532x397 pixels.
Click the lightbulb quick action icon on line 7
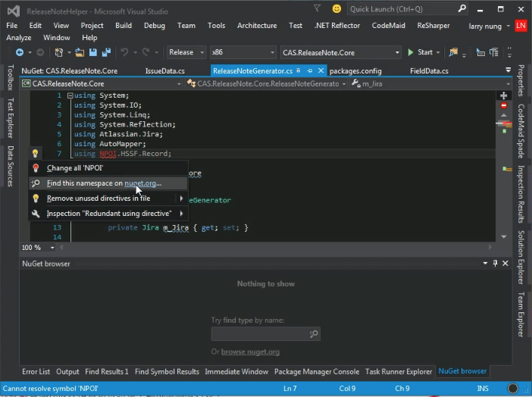(35, 153)
